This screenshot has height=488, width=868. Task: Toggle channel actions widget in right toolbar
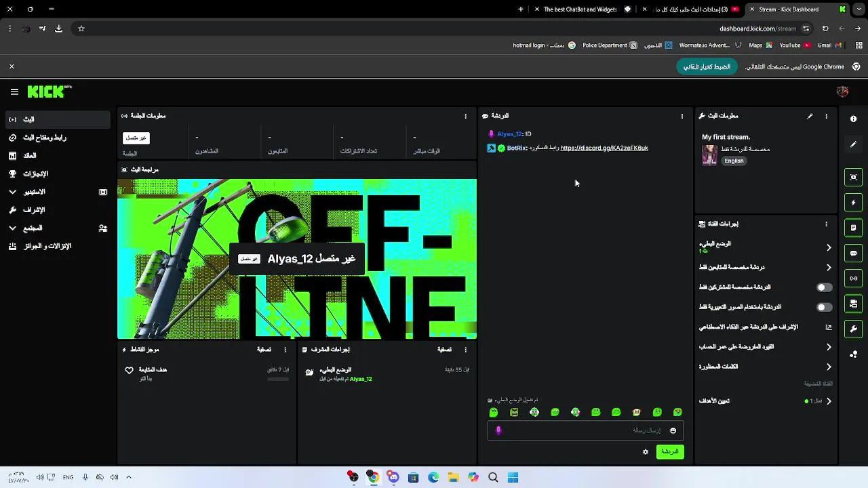click(854, 303)
